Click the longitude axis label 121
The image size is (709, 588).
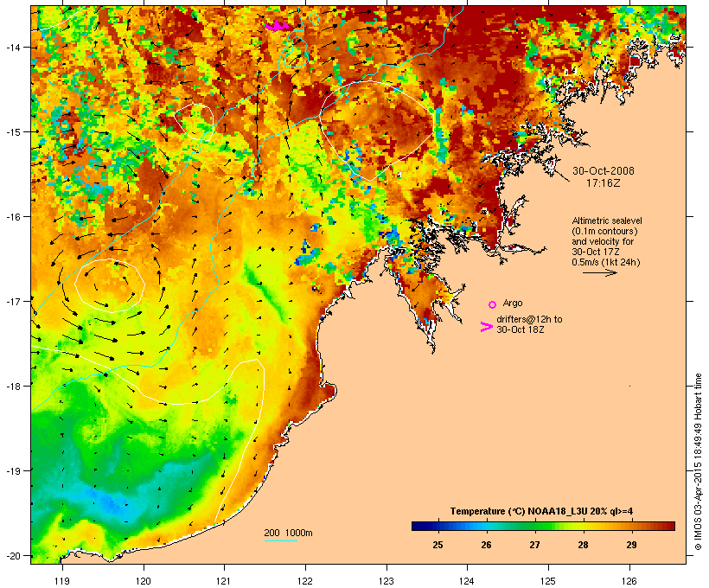point(224,581)
